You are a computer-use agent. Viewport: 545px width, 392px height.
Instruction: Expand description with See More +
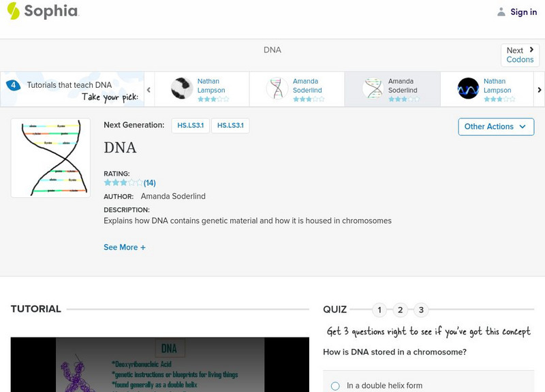125,248
